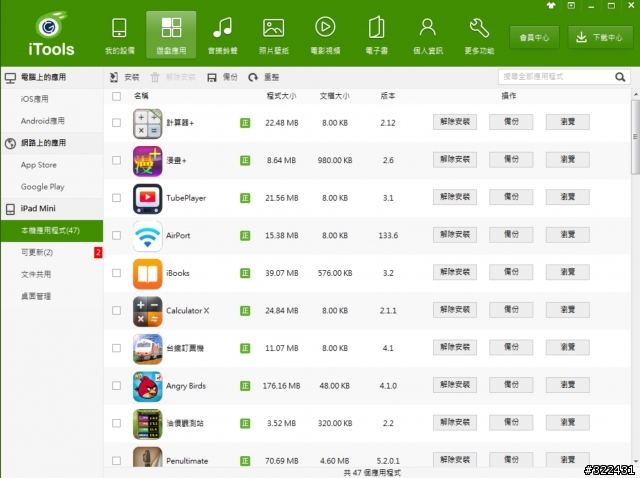640x478 pixels.
Task: Select local apps (47) sidebar item
Action: (52, 231)
